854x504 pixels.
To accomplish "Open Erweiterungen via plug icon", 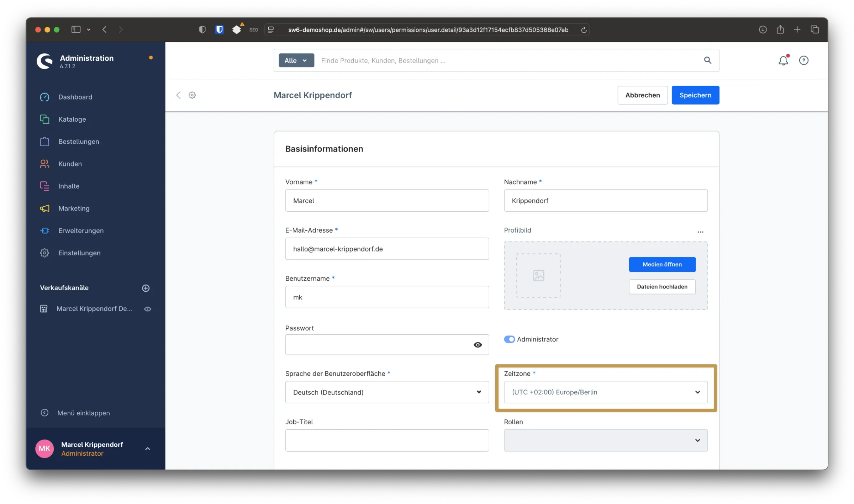I will point(44,230).
